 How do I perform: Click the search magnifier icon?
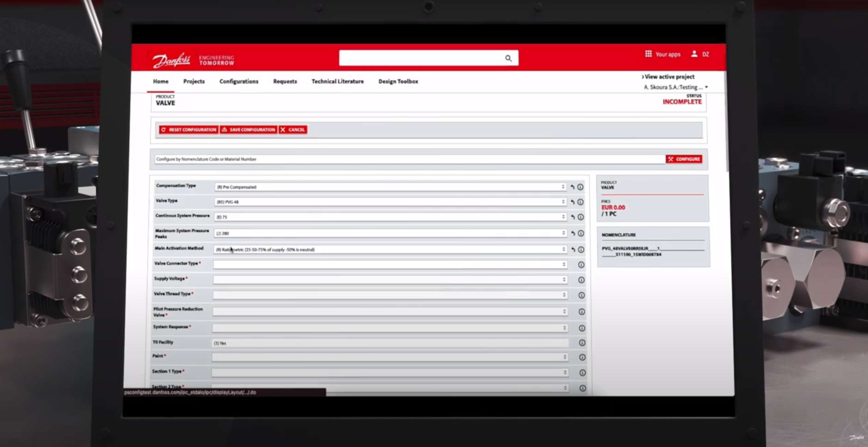(x=508, y=58)
